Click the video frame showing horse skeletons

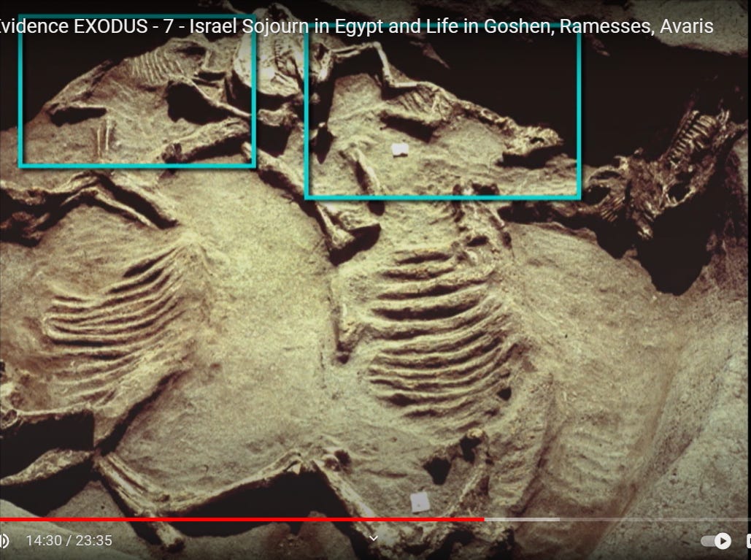pyautogui.click(x=375, y=280)
